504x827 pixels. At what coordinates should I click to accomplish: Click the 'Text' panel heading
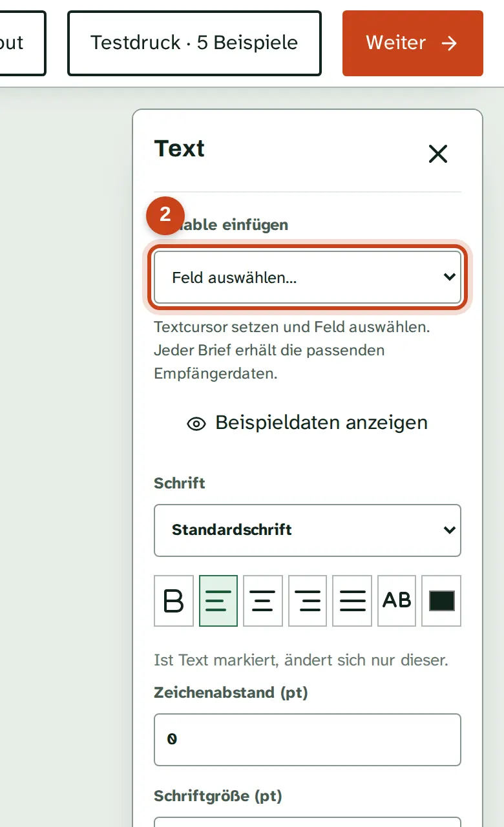click(x=180, y=149)
